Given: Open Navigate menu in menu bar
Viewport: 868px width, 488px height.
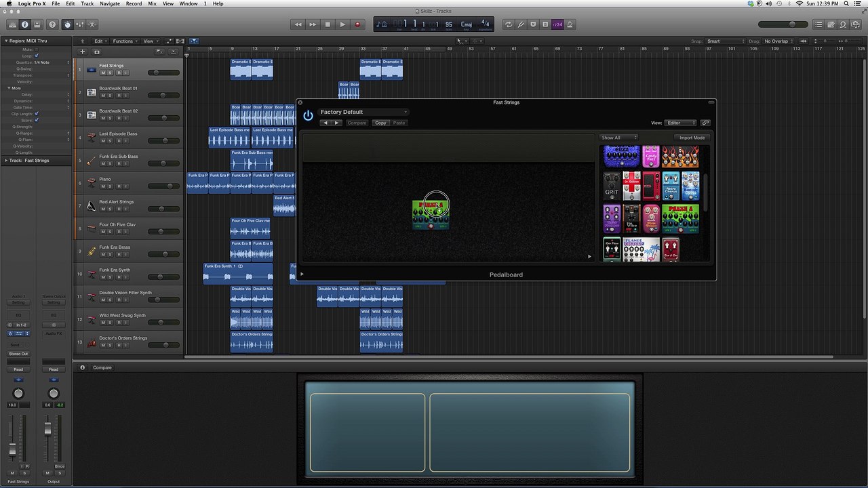Looking at the screenshot, I should (x=109, y=3).
